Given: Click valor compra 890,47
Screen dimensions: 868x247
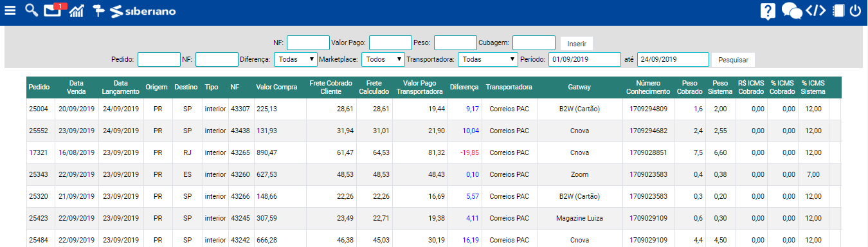Looking at the screenshot, I should [x=267, y=152].
